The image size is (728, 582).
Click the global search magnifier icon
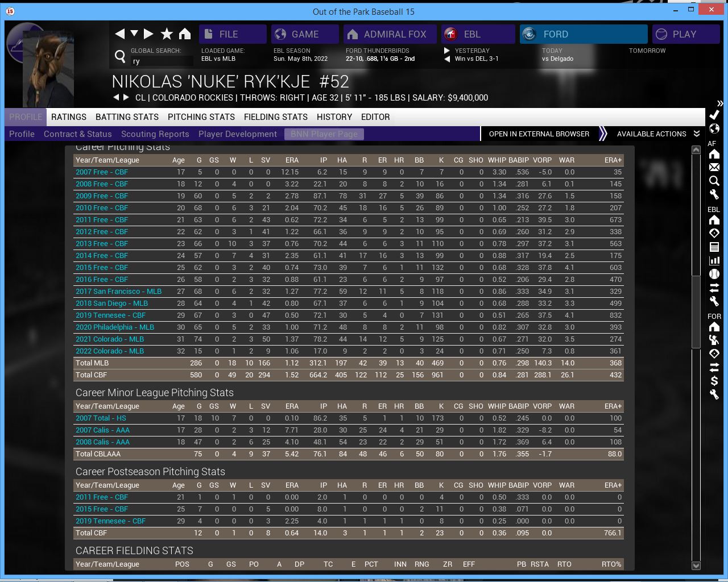point(120,56)
